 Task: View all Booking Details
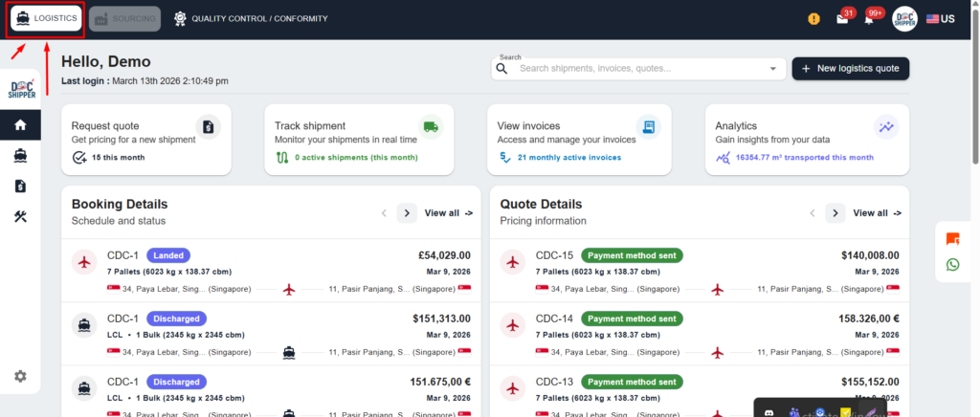coord(448,213)
